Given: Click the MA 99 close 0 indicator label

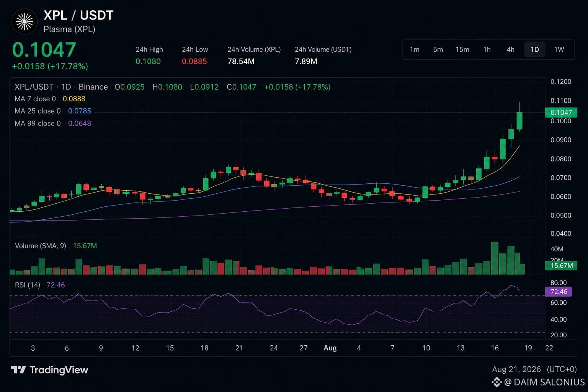Looking at the screenshot, I should tap(38, 123).
